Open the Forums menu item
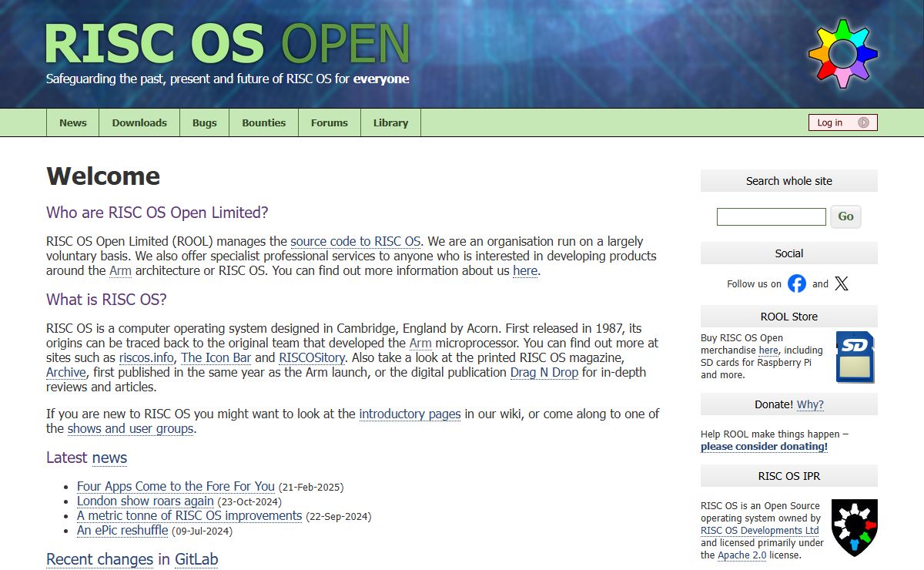The width and height of the screenshot is (924, 570). 330,122
